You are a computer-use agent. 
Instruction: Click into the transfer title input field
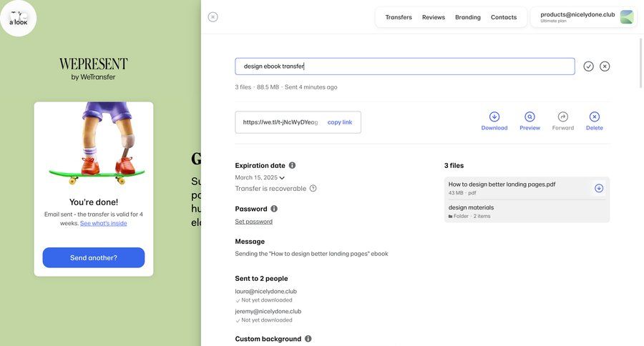[x=405, y=66]
